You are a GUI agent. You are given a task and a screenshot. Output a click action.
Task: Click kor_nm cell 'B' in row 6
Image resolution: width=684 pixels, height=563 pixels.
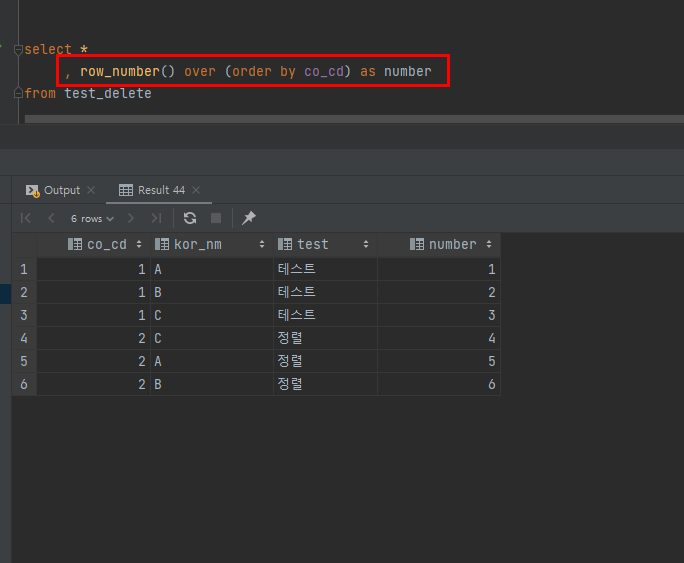(x=212, y=384)
